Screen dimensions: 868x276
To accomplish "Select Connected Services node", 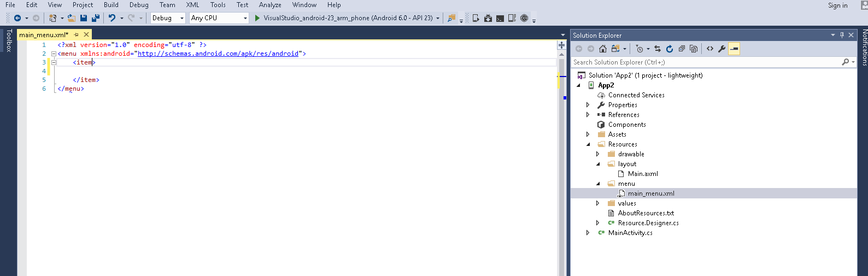I will tap(636, 95).
